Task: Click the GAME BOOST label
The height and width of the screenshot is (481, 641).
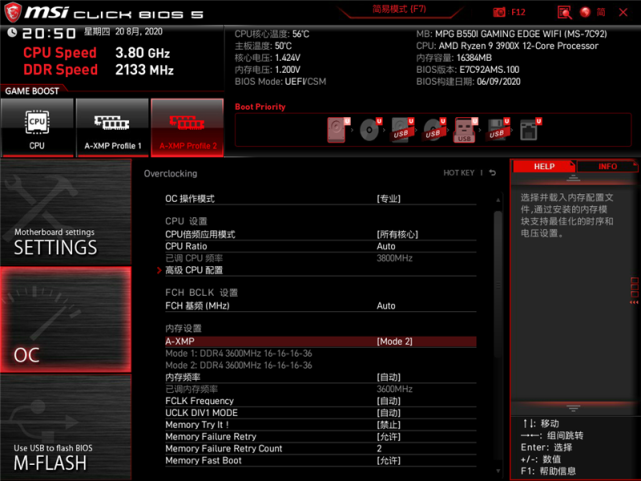Action: click(32, 91)
